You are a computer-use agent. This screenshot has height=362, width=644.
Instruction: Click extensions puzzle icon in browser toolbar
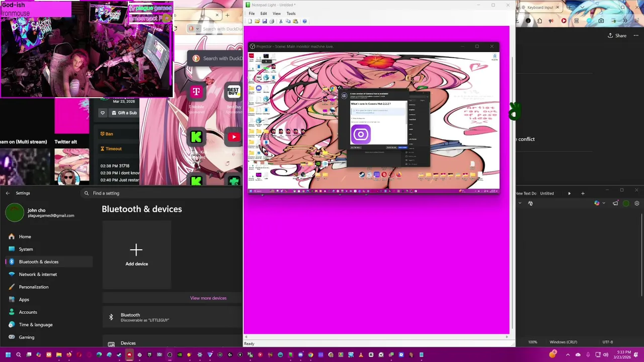point(539,21)
